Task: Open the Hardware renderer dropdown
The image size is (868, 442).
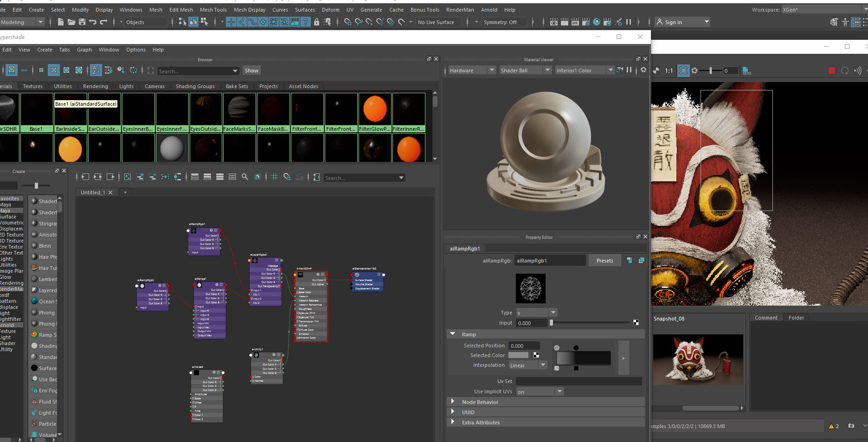Action: pos(471,70)
